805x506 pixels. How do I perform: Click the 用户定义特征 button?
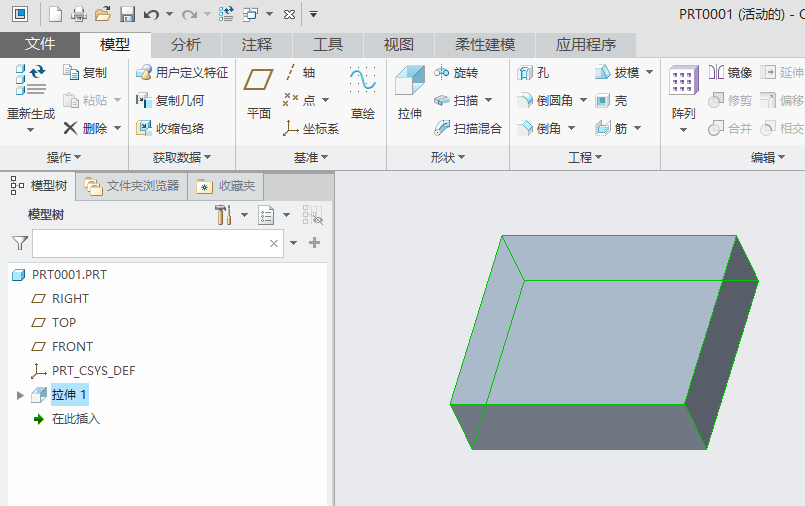pos(182,73)
